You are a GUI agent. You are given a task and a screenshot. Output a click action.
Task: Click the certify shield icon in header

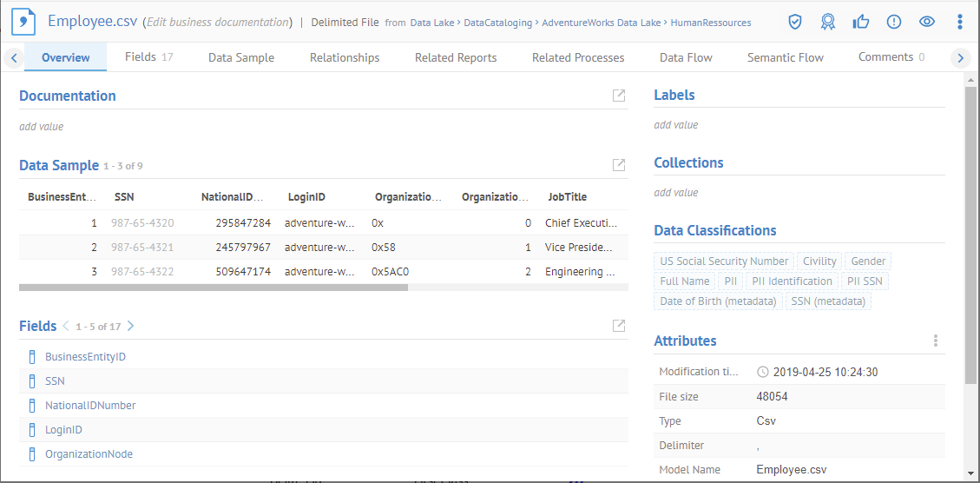[x=795, y=22]
